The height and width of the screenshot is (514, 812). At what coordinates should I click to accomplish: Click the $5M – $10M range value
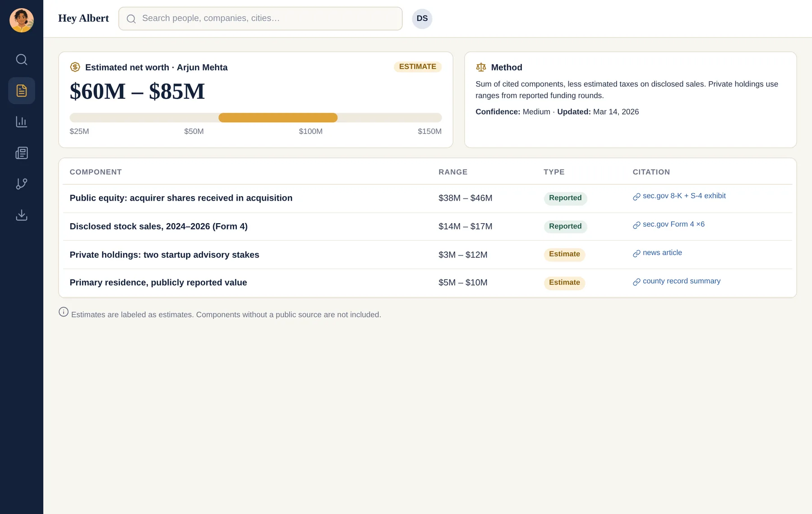463,283
